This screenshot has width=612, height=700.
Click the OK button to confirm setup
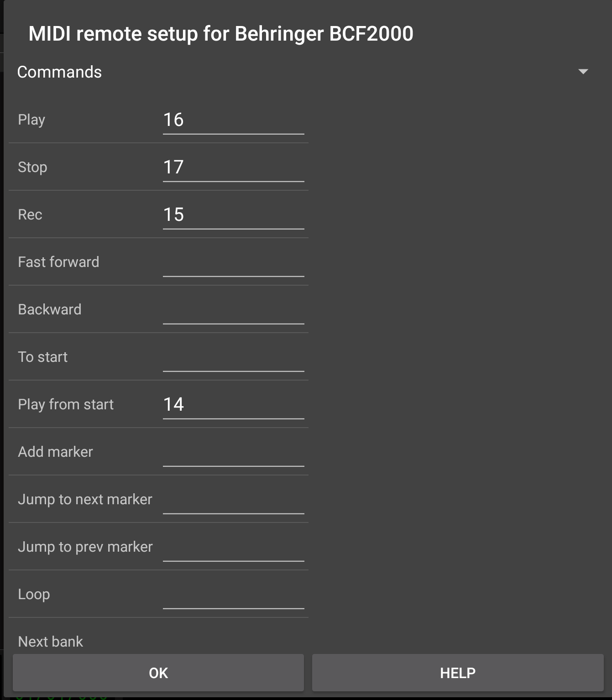[158, 673]
